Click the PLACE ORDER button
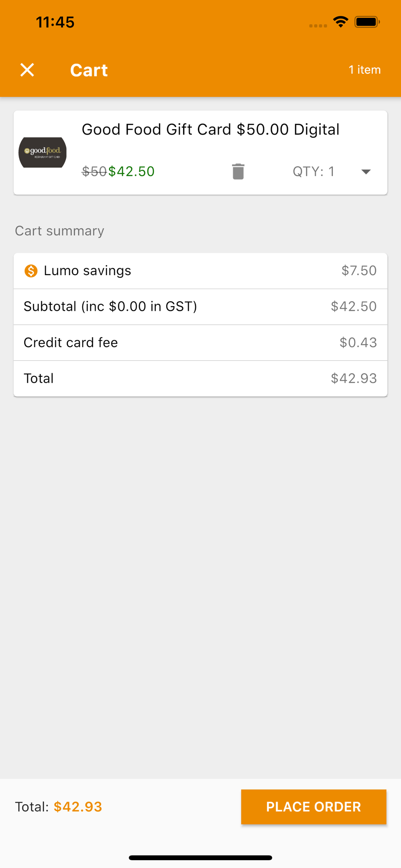This screenshot has width=401, height=868. (313, 807)
